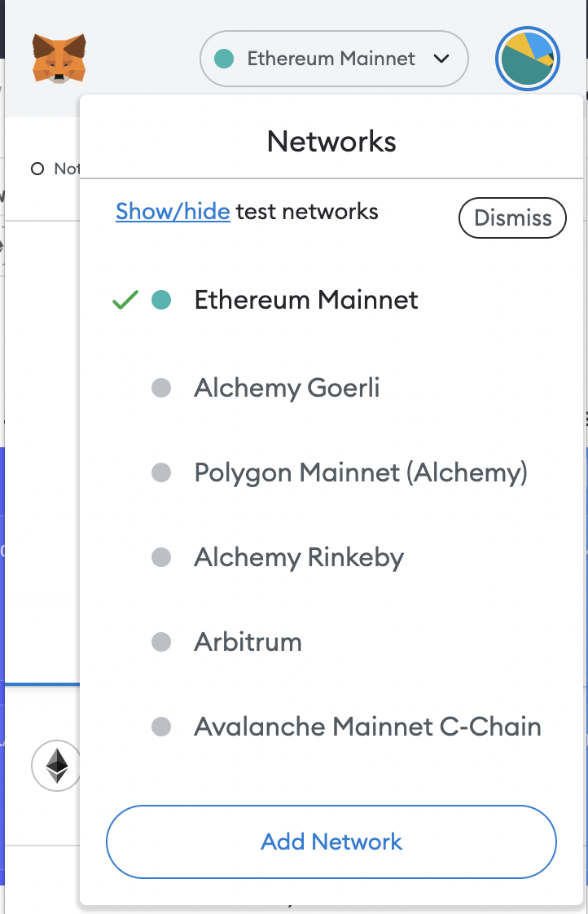Dismiss the test networks notice

coord(512,218)
